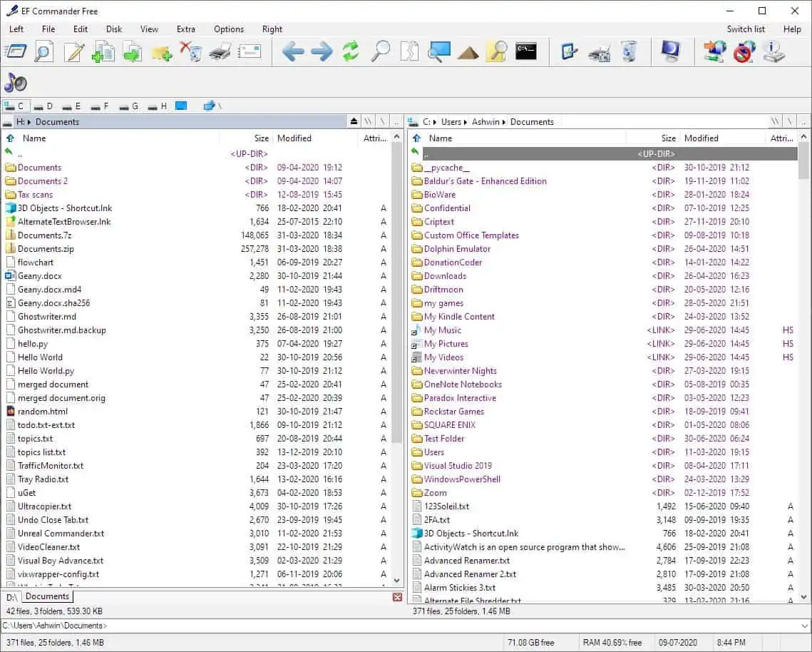The width and height of the screenshot is (812, 652).
Task: Close the left panel tab with red X
Action: click(x=397, y=597)
